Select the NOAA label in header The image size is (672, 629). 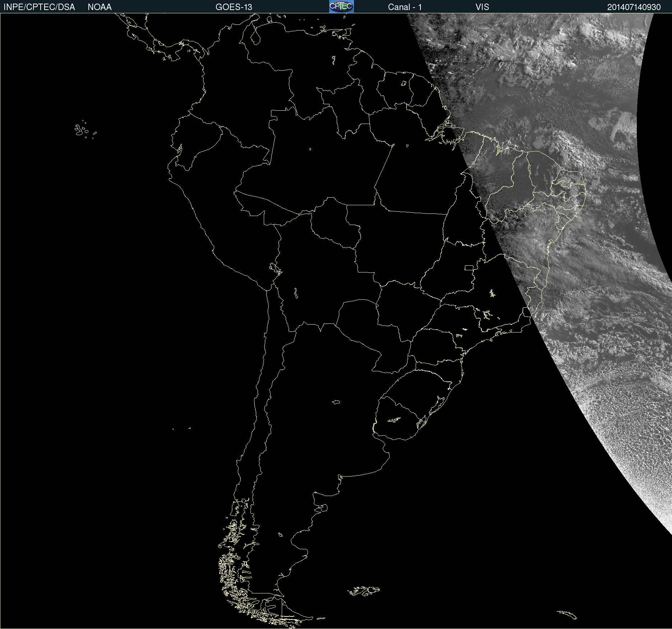point(100,7)
